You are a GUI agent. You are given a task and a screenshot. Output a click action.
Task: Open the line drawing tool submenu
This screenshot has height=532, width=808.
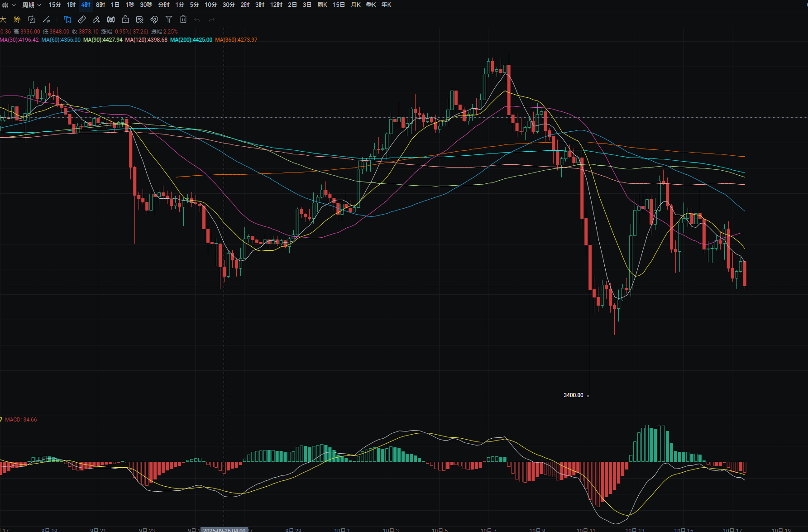click(46, 19)
